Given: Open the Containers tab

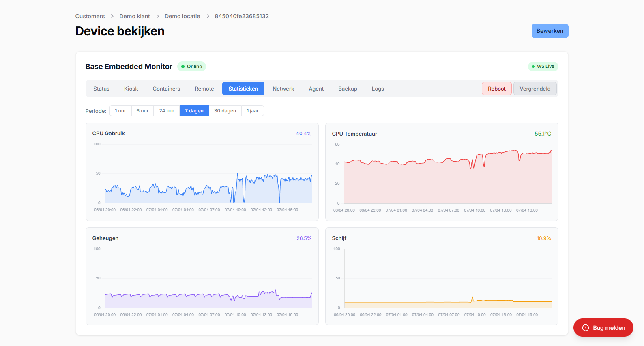Looking at the screenshot, I should coord(166,89).
